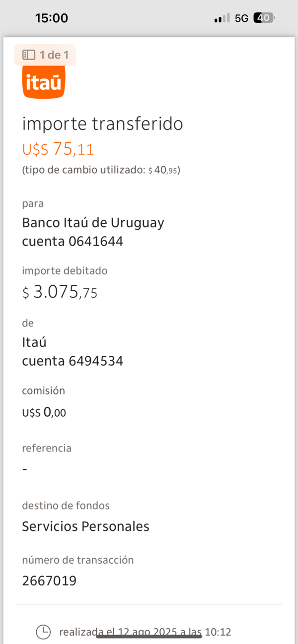Tap the bottom home indicator bar
Viewport: 298px width, 644px height.
pos(149,637)
